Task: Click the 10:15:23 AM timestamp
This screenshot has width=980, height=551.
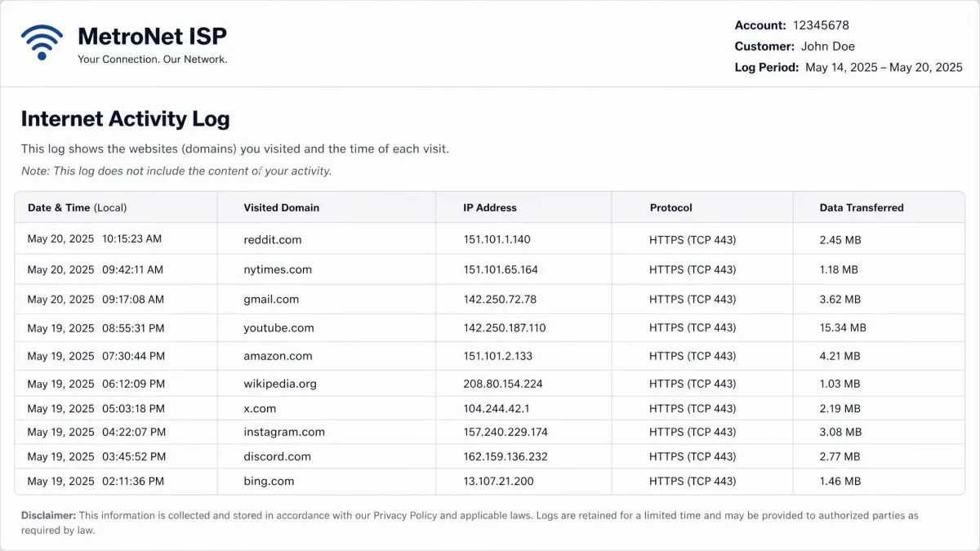Action: 131,240
